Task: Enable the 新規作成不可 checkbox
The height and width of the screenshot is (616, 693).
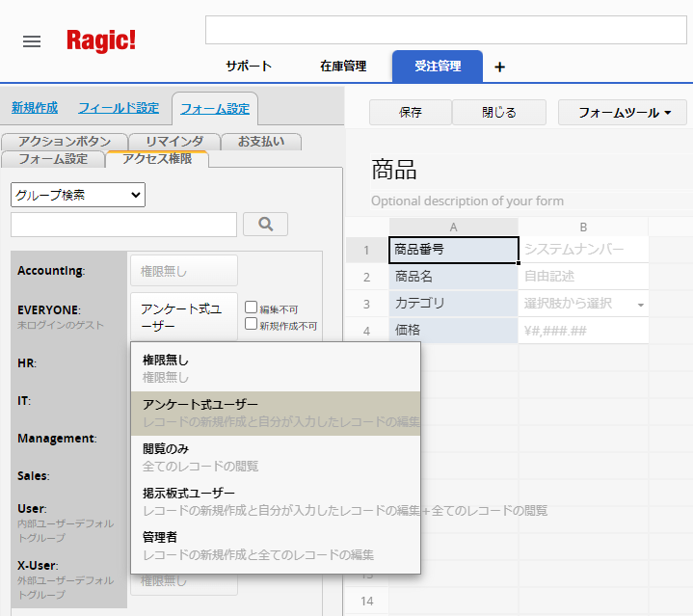Action: pos(251,325)
